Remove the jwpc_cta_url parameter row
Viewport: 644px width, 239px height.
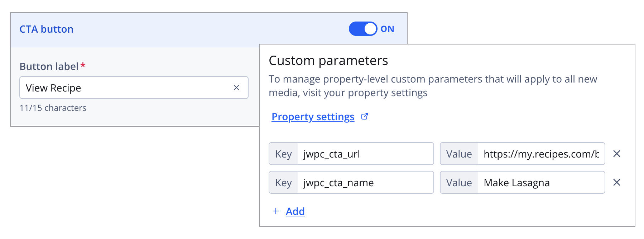(617, 154)
